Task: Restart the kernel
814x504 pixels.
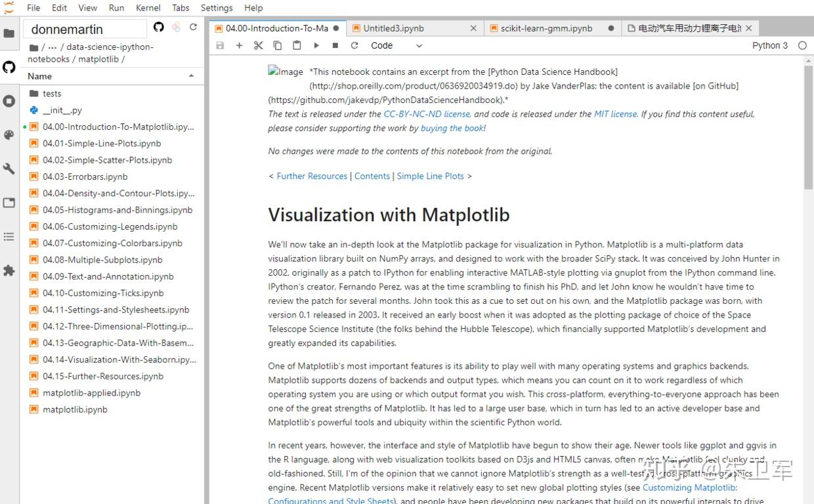Action: click(353, 45)
